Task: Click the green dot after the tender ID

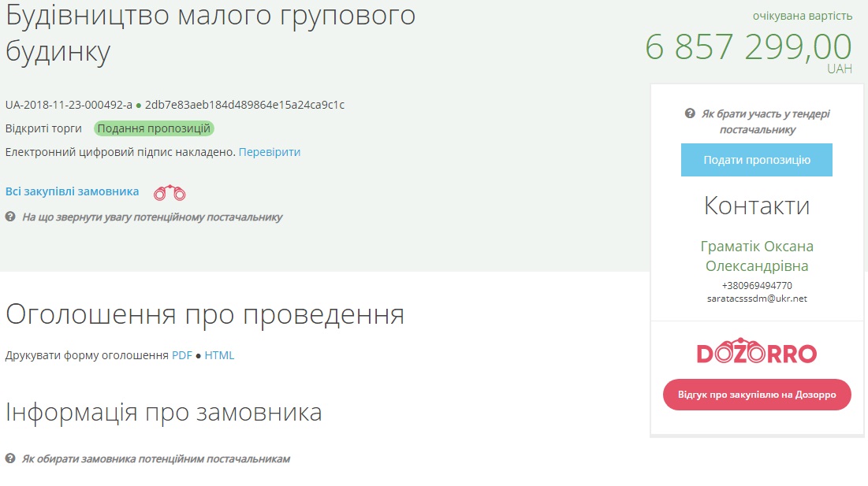Action: tap(139, 105)
